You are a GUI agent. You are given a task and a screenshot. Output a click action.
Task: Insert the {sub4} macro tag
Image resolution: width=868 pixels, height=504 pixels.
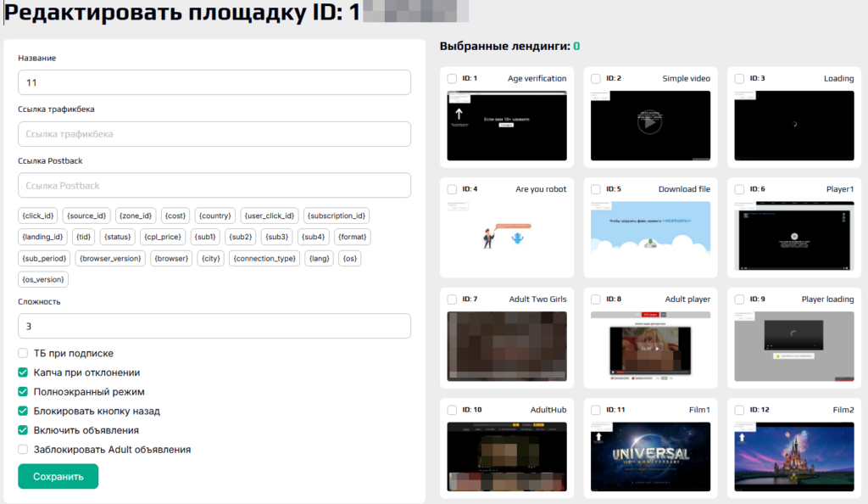point(314,237)
